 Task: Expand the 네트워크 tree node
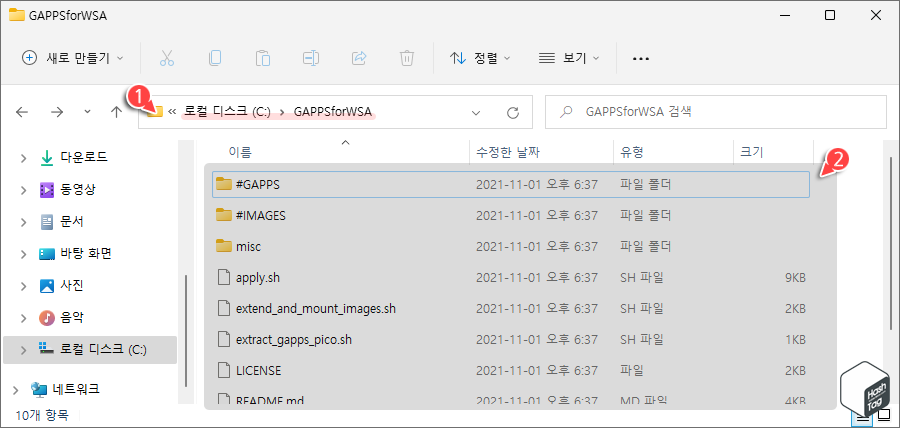(x=17, y=390)
